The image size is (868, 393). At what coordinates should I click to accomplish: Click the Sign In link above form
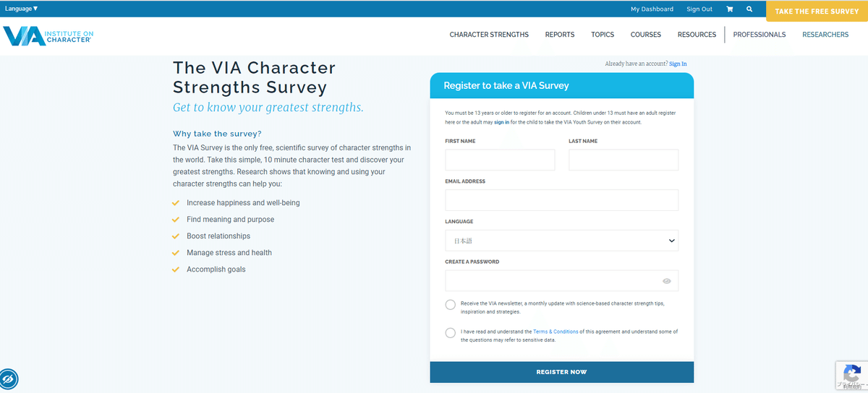678,64
